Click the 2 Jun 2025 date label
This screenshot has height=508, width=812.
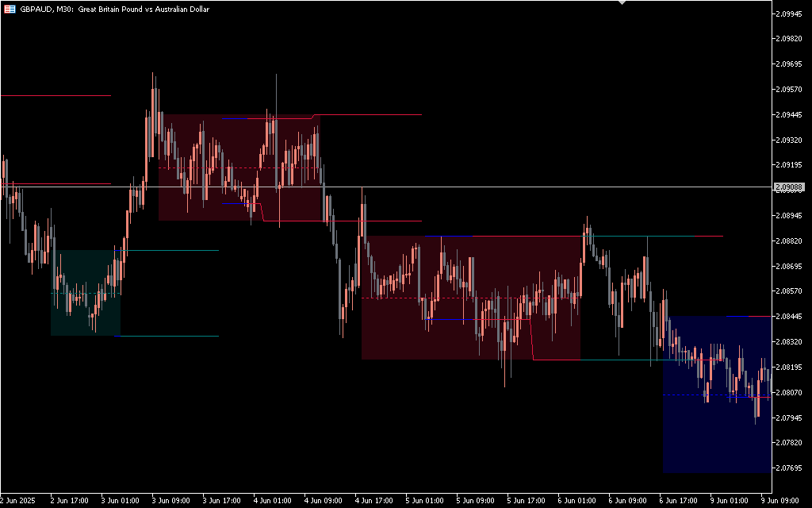16,501
